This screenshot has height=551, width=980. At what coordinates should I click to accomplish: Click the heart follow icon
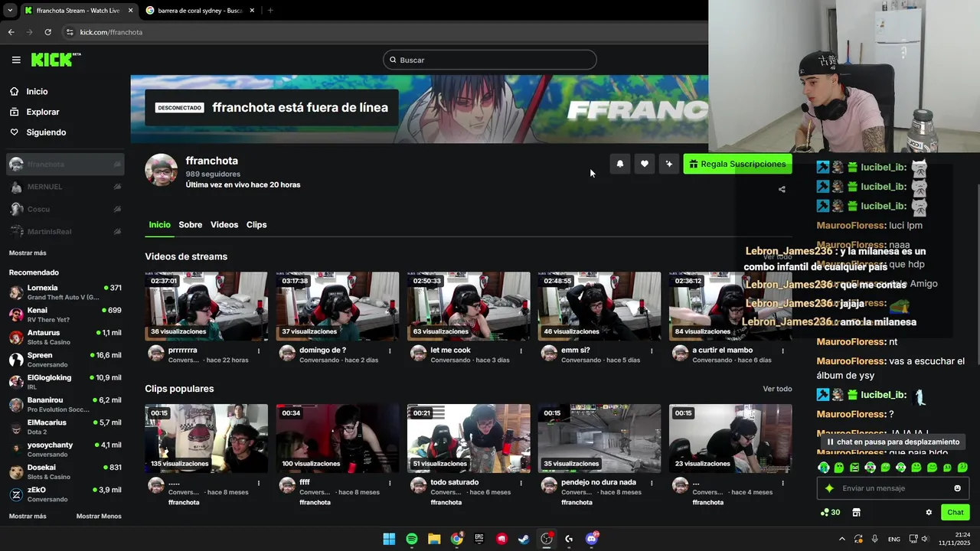[645, 164]
